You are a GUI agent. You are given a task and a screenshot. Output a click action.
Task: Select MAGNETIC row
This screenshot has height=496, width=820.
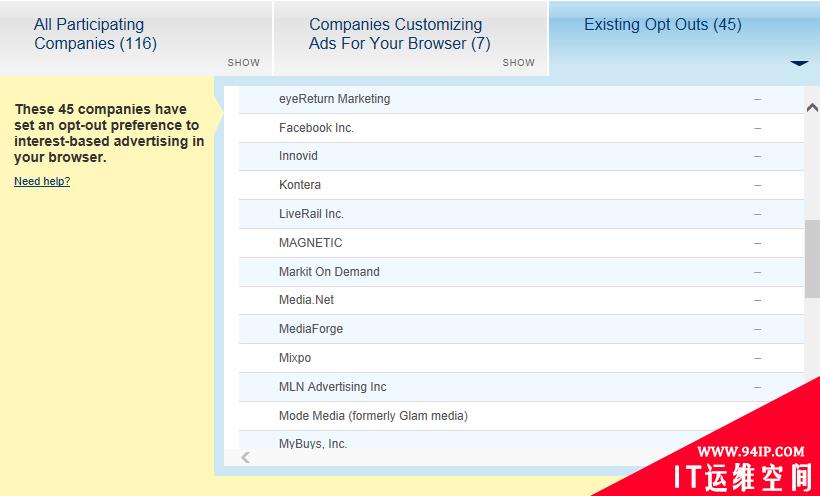click(x=521, y=243)
